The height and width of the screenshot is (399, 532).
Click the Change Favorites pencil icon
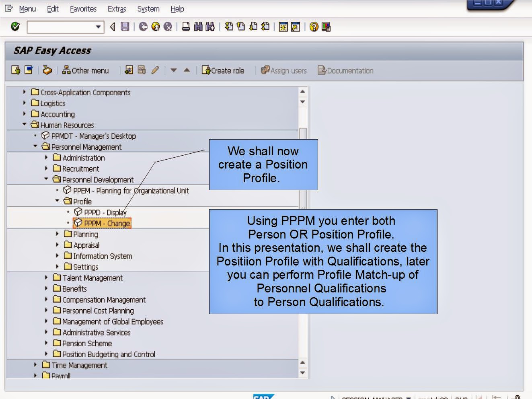(x=155, y=70)
